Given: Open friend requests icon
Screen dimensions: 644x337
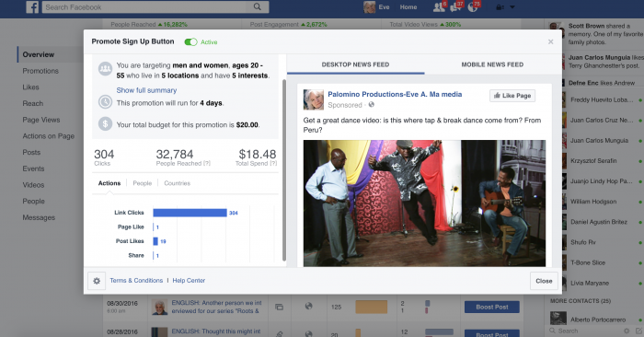Looking at the screenshot, I should 439,7.
